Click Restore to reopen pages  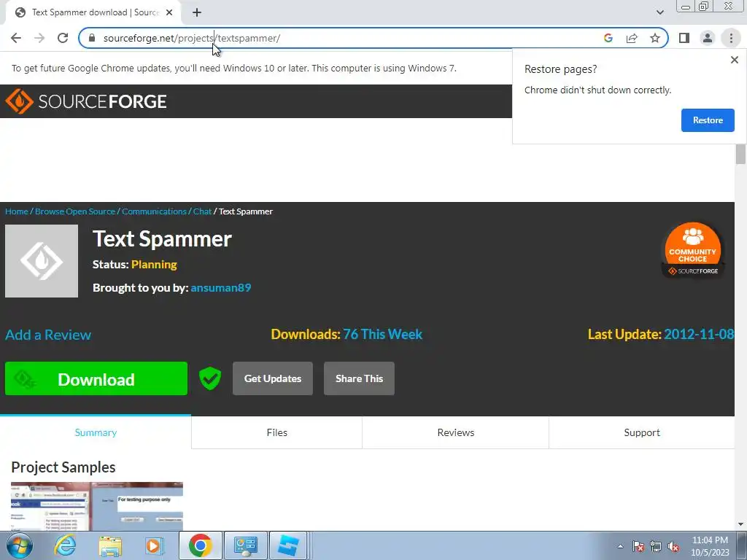coord(708,120)
